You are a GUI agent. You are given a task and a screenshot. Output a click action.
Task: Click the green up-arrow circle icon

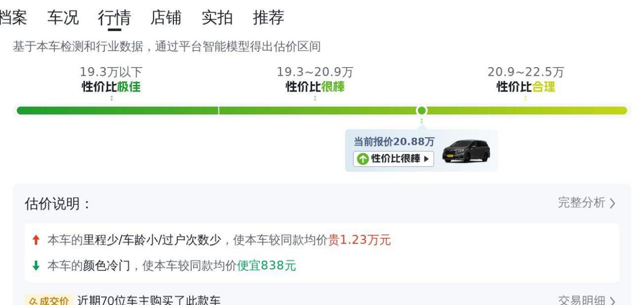[362, 159]
